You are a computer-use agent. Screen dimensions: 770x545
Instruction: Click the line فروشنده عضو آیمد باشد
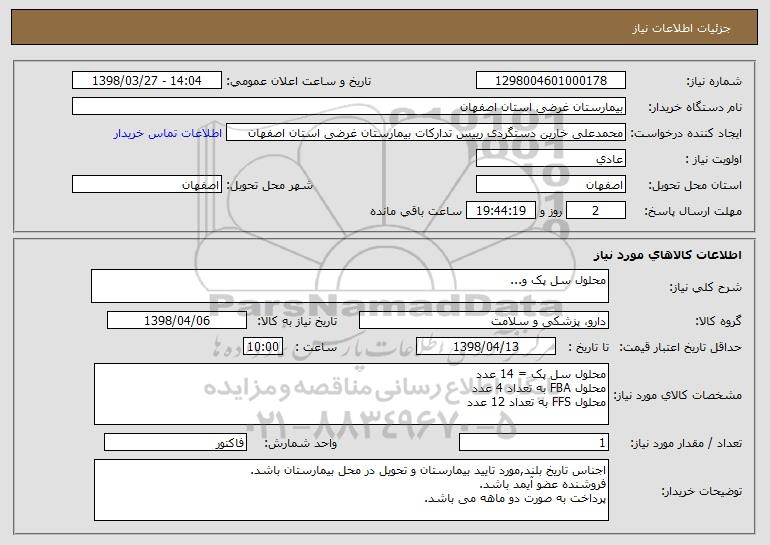click(543, 484)
